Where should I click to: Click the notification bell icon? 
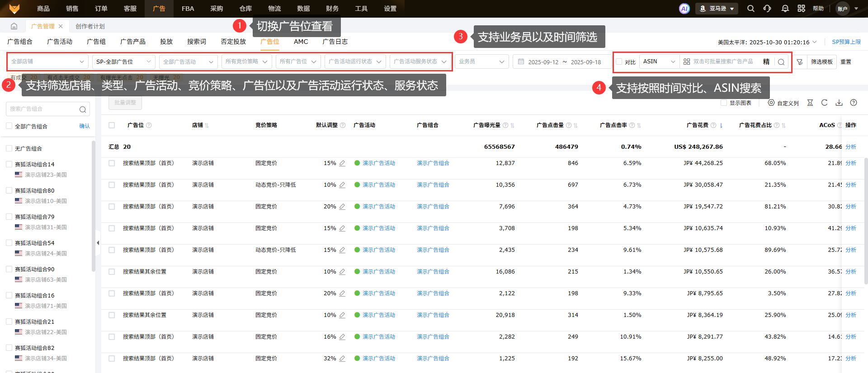785,9
